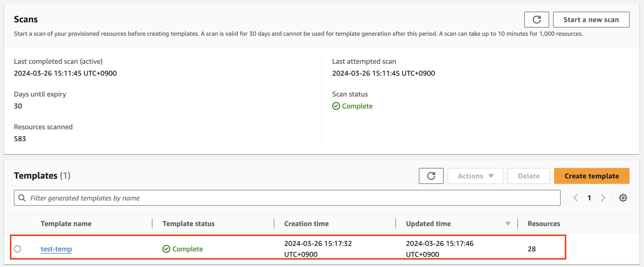Click the Create template button

592,176
